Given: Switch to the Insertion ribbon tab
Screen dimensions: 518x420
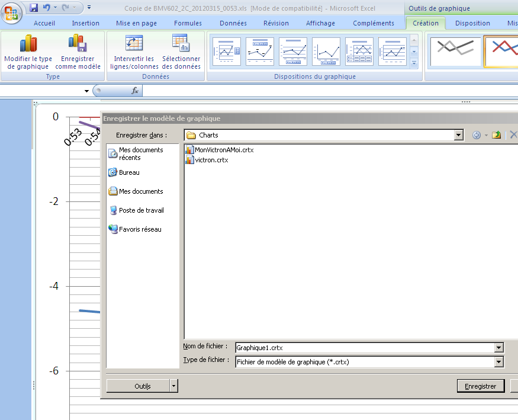Looking at the screenshot, I should click(x=86, y=23).
